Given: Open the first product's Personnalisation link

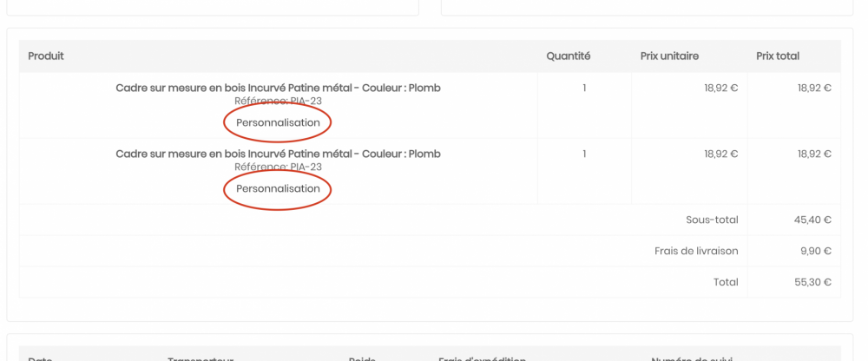Looking at the screenshot, I should click(x=278, y=122).
